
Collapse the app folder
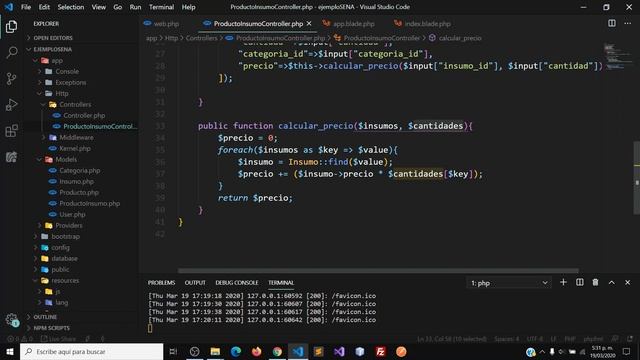tap(81, 60)
